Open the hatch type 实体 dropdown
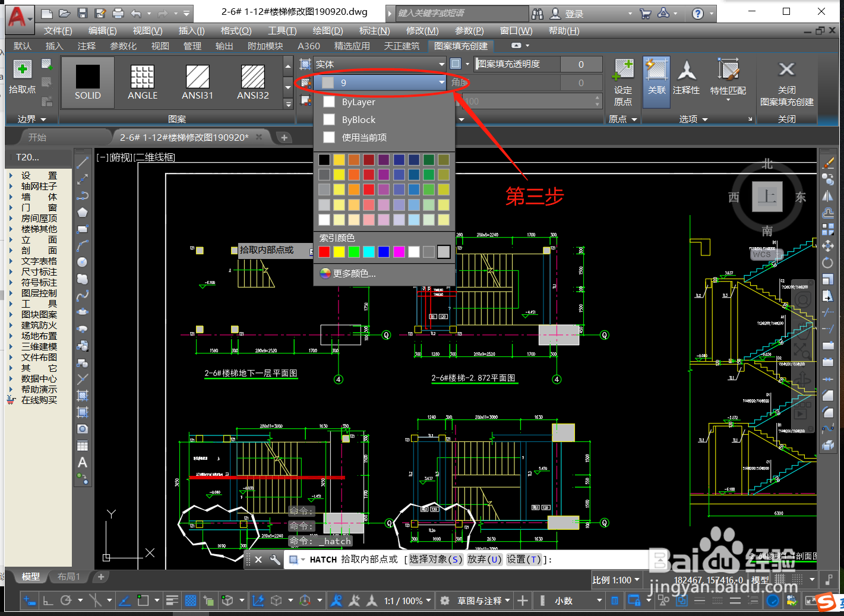 tap(380, 64)
